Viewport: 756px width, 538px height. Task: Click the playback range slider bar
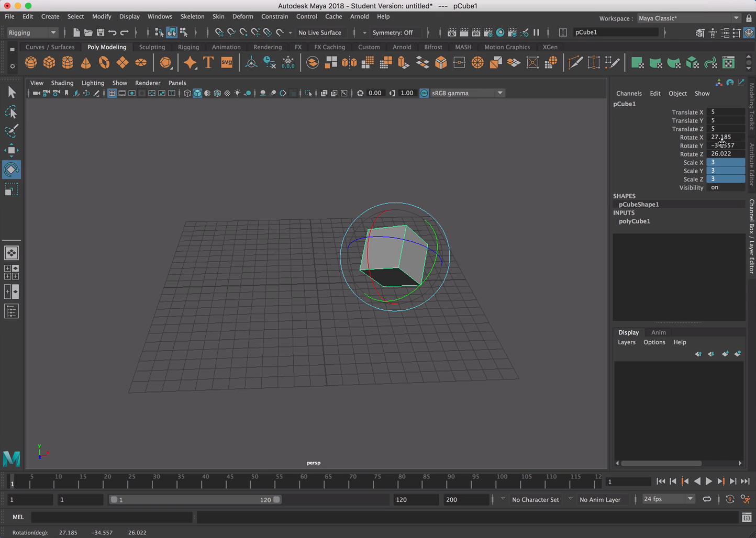coord(195,500)
